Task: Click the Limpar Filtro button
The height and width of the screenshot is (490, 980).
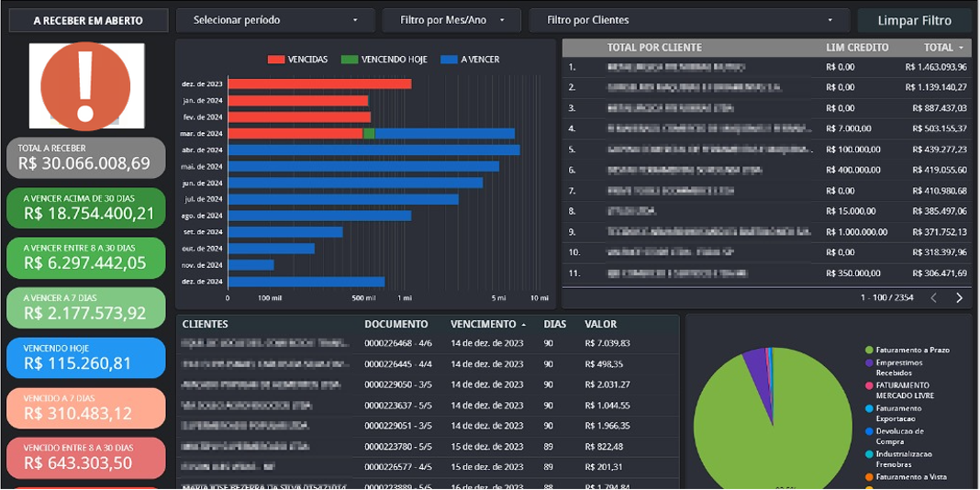Action: point(914,20)
